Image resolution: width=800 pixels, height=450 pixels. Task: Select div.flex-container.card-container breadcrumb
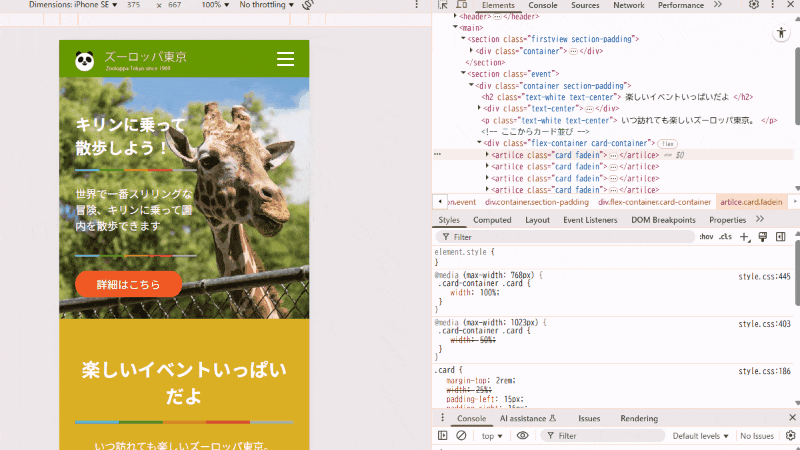point(654,202)
